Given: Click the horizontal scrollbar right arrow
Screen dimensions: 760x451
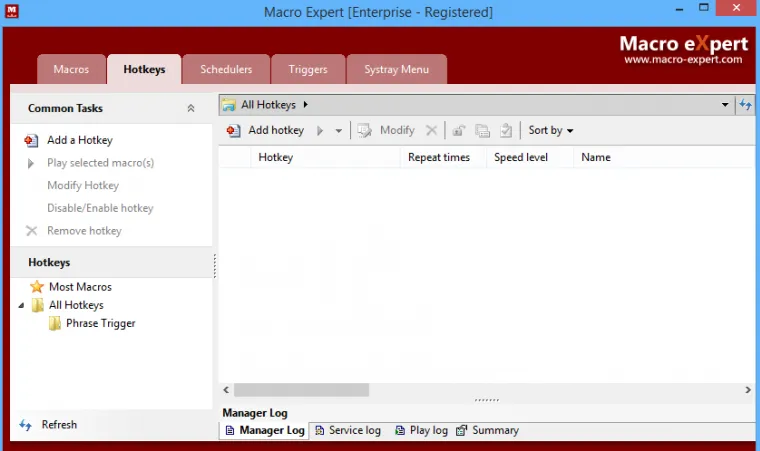Looking at the screenshot, I should (748, 390).
